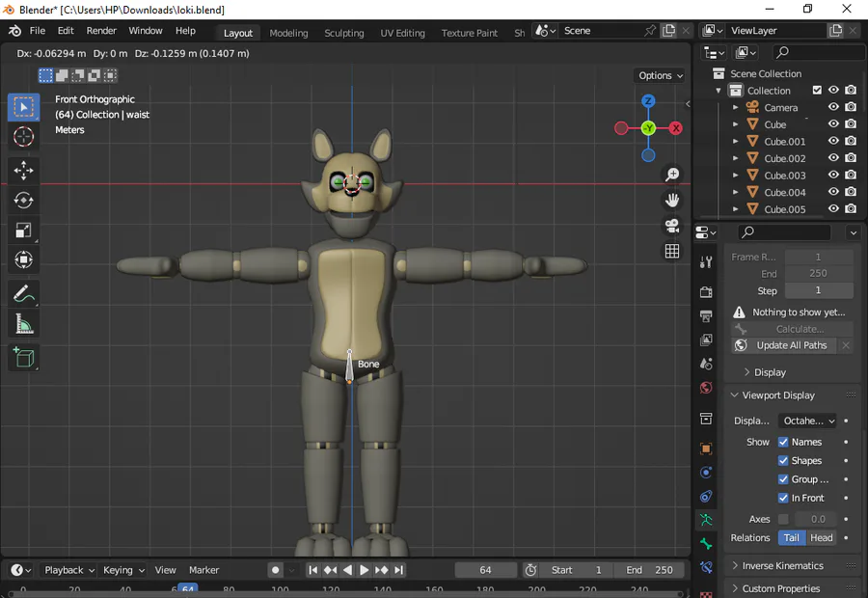Open the View Layer properties tab

click(706, 340)
